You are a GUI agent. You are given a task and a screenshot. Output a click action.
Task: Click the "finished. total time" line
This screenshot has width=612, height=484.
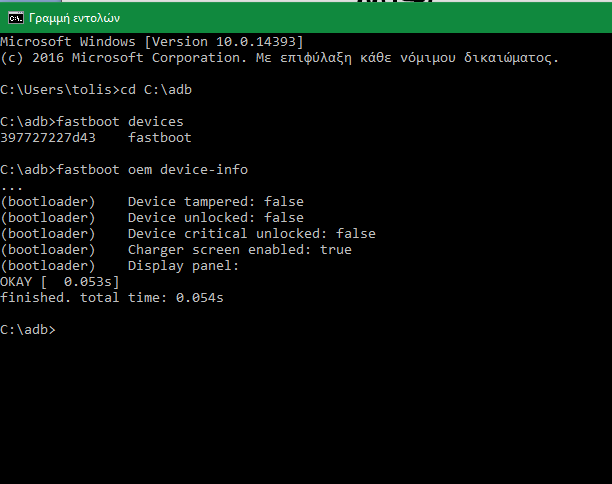pyautogui.click(x=111, y=297)
